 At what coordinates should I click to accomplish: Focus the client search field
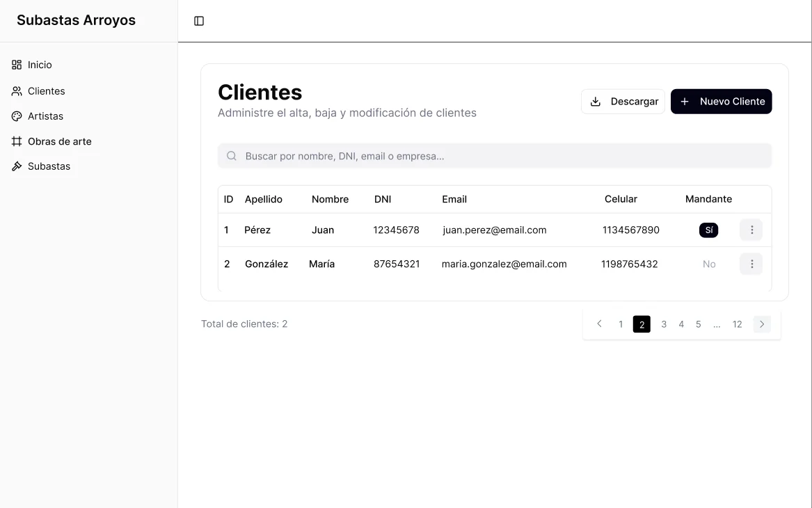click(x=495, y=156)
